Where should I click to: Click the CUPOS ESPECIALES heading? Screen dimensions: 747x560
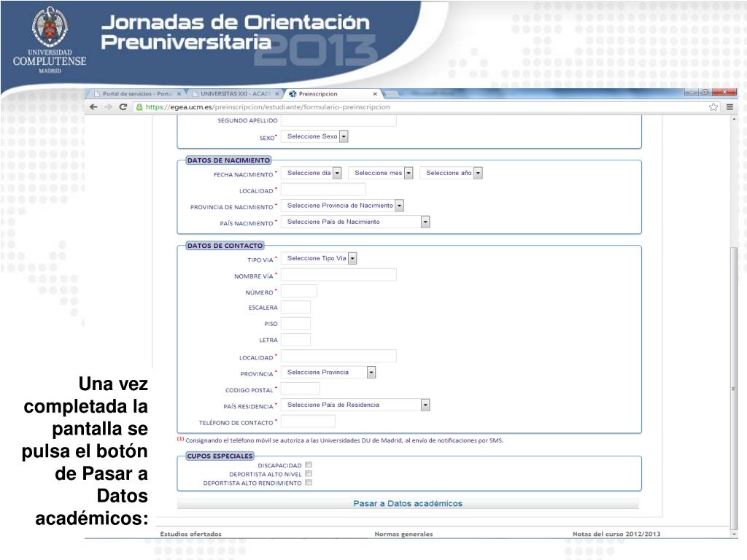click(220, 456)
